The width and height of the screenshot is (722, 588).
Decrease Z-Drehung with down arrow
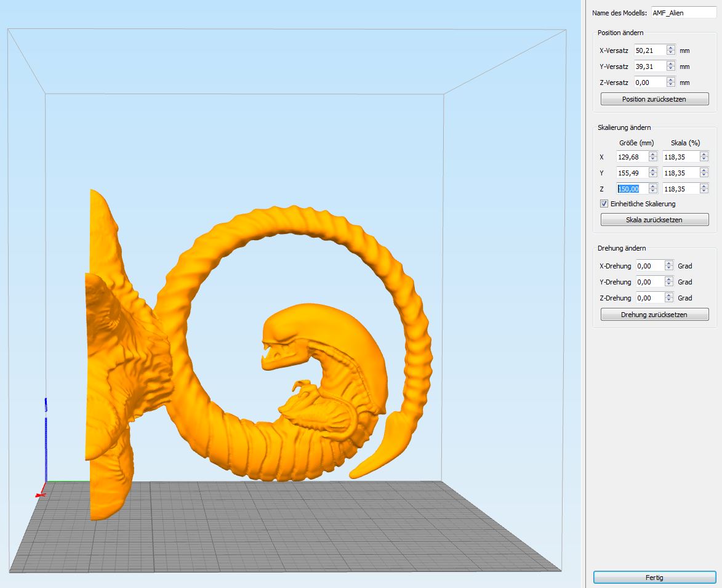669,300
